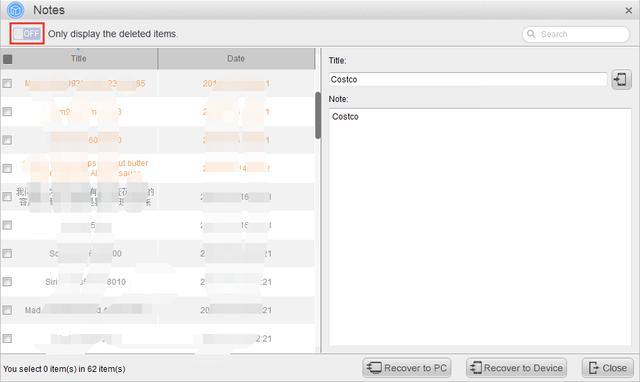The height and width of the screenshot is (382, 640).
Task: Close the Notes window with X
Action: coord(629,11)
